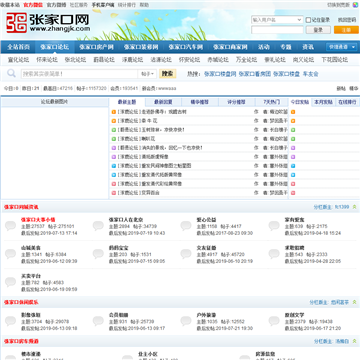Click the forum icon beside 妈妈宝宝
The image size is (360, 360).
(x=98, y=254)
